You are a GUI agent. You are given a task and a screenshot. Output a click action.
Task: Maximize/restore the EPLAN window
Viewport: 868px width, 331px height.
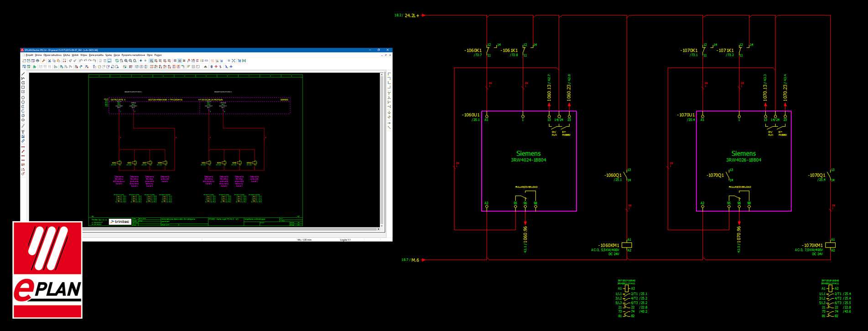coord(379,50)
